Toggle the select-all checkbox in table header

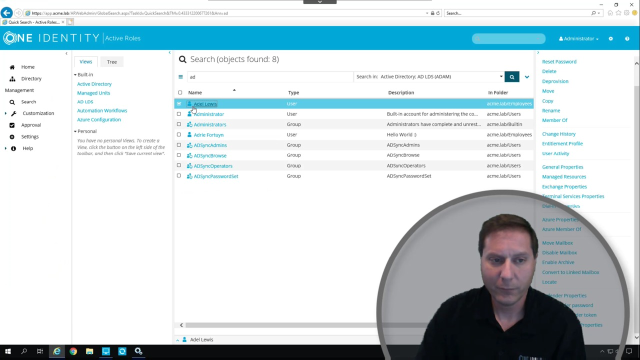tap(180, 93)
